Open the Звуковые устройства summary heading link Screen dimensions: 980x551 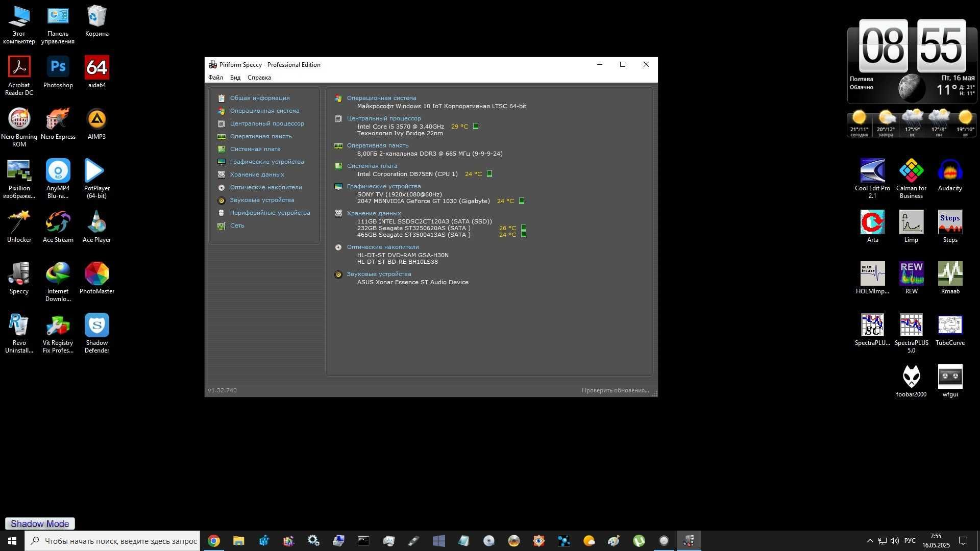tap(379, 274)
